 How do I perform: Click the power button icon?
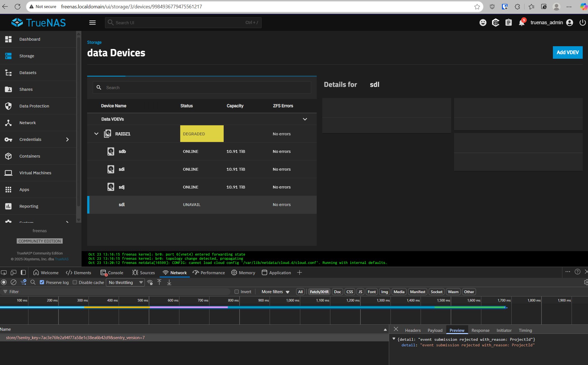[582, 23]
